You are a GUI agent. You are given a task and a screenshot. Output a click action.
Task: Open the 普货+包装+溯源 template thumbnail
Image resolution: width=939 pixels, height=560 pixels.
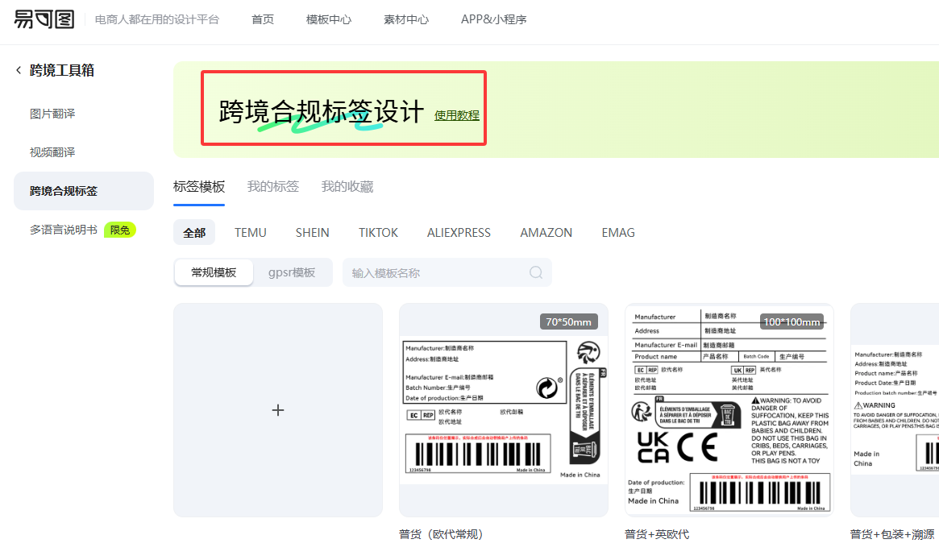(895, 410)
